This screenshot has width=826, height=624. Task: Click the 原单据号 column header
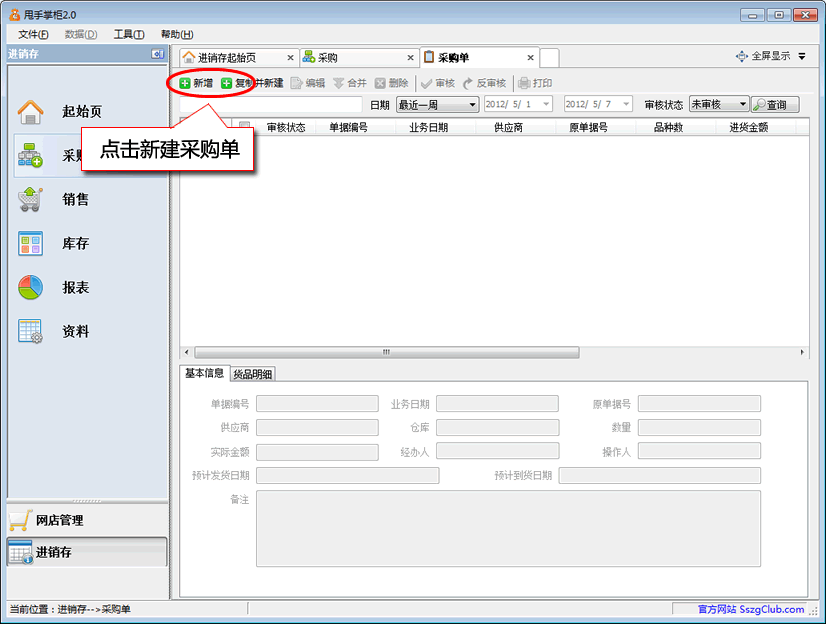click(588, 127)
